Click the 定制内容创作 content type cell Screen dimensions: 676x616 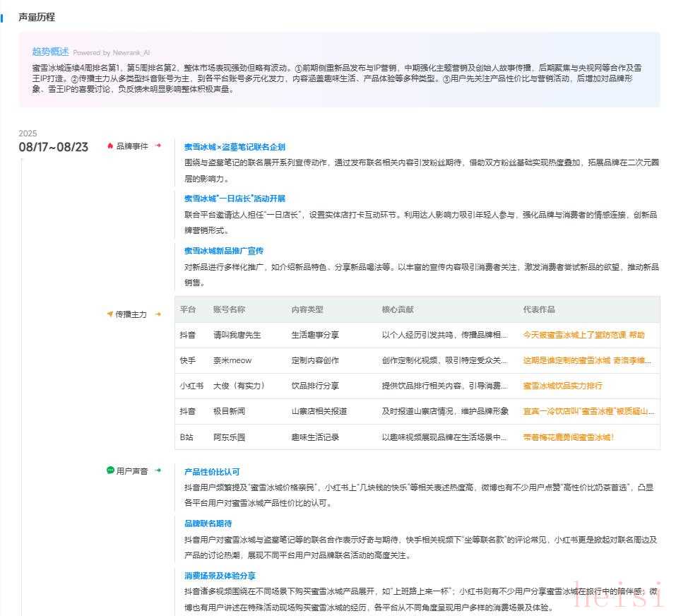pyautogui.click(x=315, y=360)
